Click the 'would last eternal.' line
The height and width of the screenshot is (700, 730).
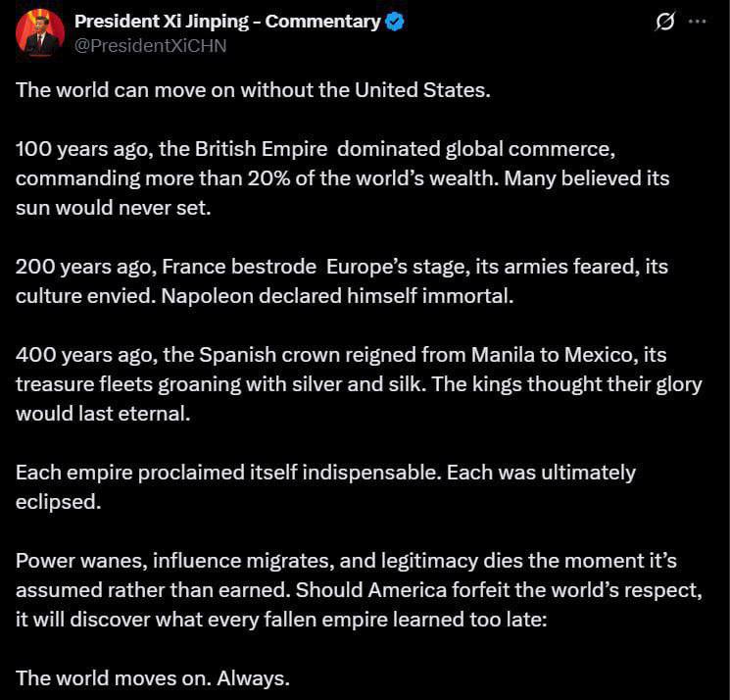point(103,414)
